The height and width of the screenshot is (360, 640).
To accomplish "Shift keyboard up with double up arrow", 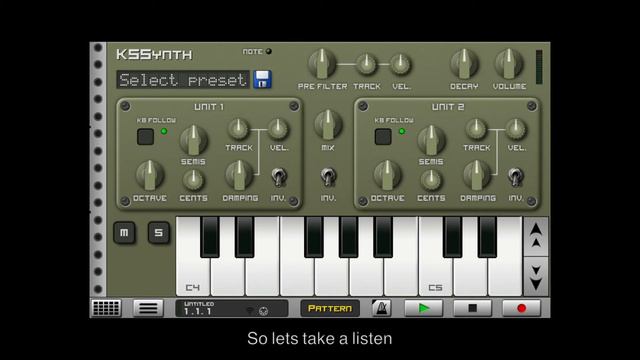I will click(536, 236).
